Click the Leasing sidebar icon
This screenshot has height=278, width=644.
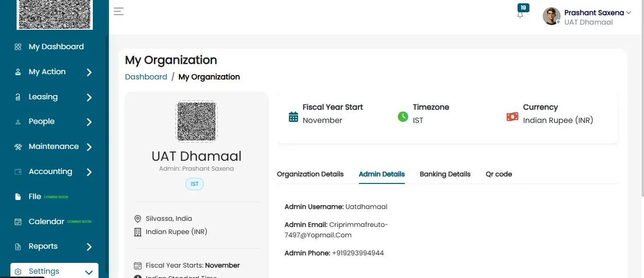pos(18,97)
